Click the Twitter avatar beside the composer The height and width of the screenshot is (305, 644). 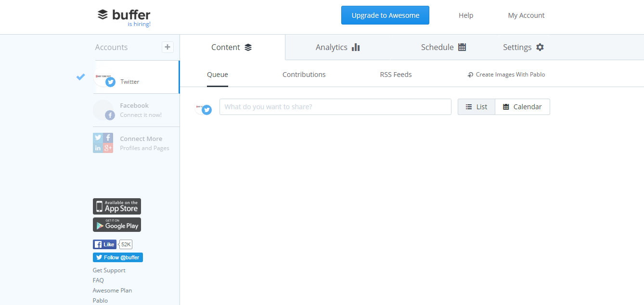pyautogui.click(x=203, y=108)
